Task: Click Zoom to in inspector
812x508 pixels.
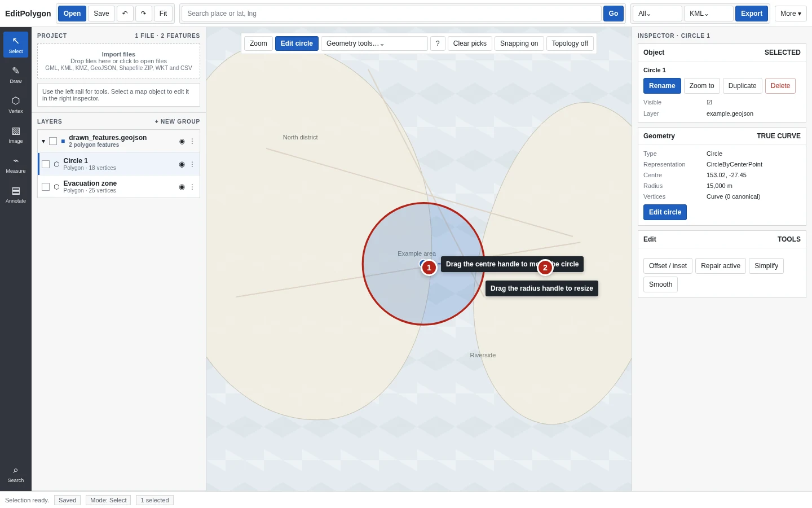Action: coord(701,86)
